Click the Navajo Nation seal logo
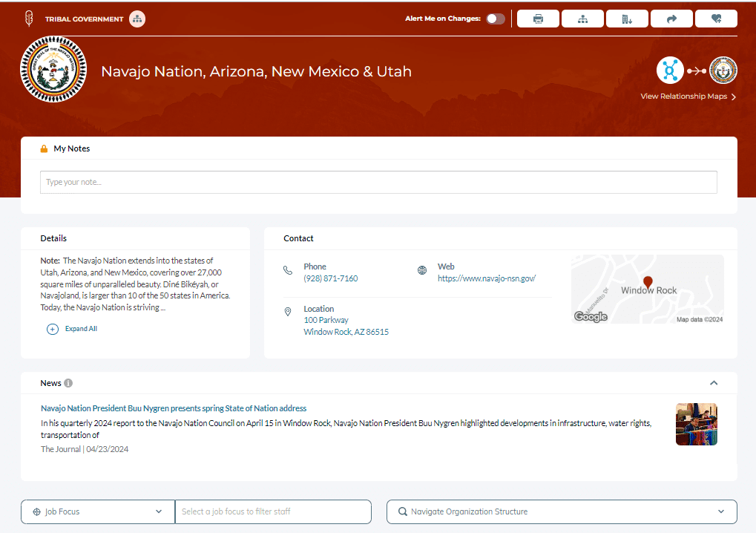 click(53, 70)
